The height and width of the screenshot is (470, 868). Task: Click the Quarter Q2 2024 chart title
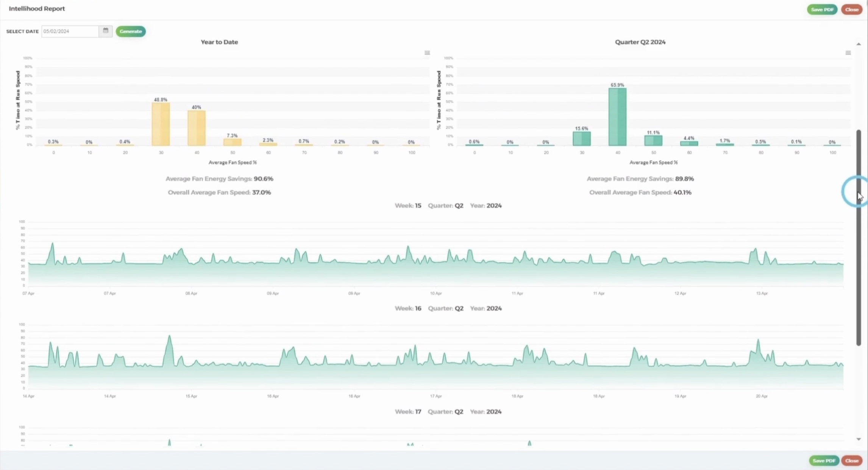pos(640,42)
